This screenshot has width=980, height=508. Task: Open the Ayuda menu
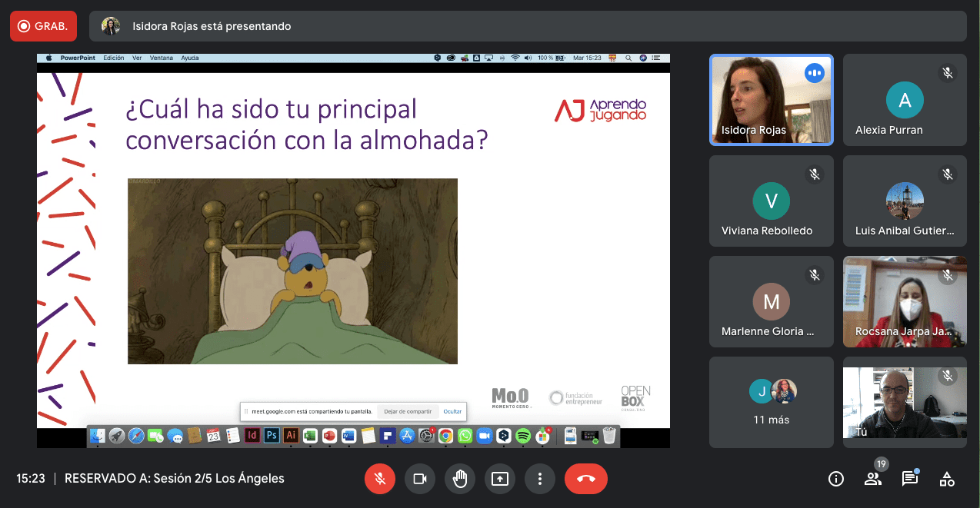pos(189,58)
